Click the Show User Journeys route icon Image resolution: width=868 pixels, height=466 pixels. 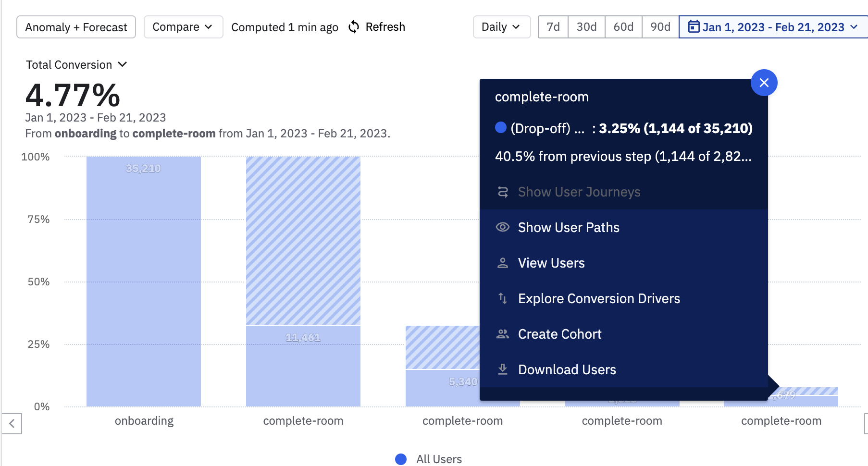point(503,192)
